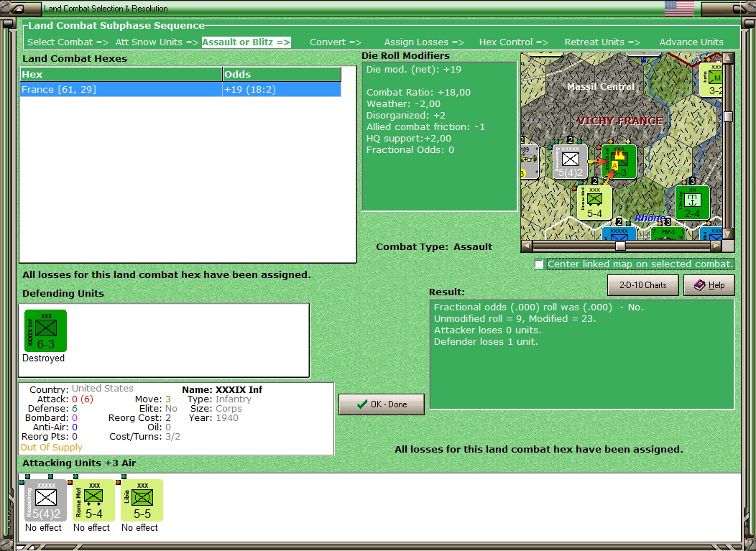The image size is (756, 551).
Task: Click the Unmodified roll = 9 result line
Action: pos(515,319)
